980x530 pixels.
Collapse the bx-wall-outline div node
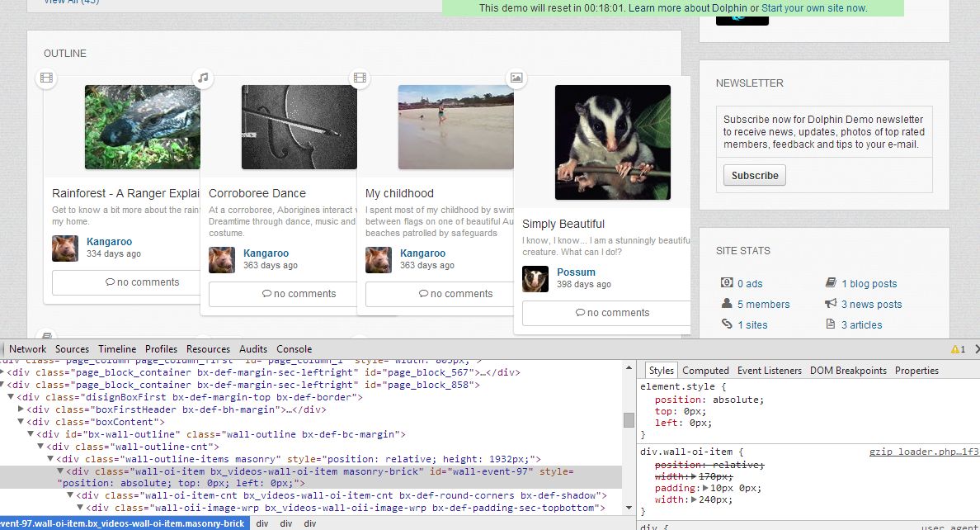coord(31,434)
